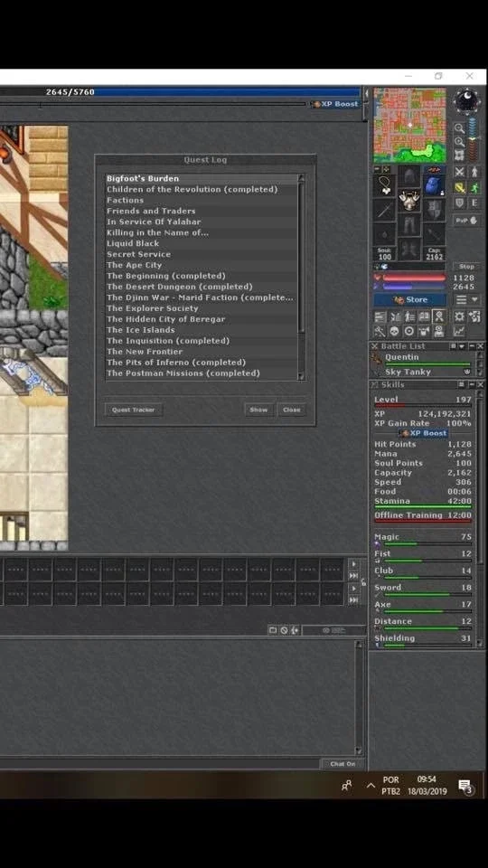Open the hamburger menu beside Store
This screenshot has width=488, height=868.
click(x=461, y=299)
